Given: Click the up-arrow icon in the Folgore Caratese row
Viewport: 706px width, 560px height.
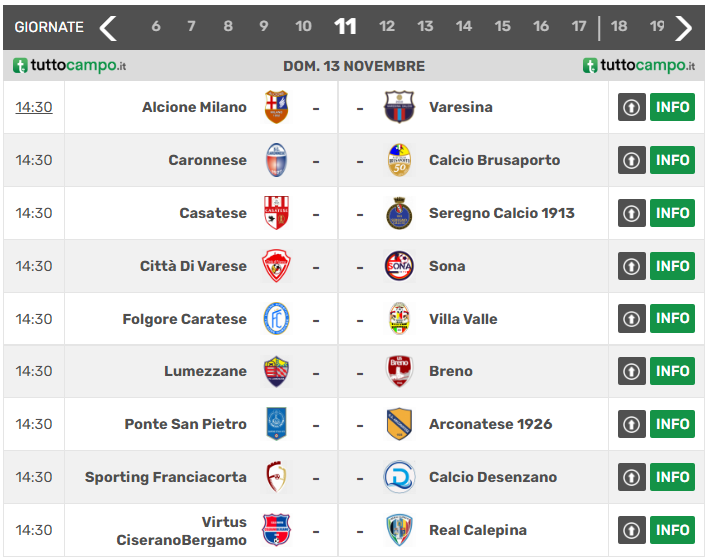Looking at the screenshot, I should pyautogui.click(x=631, y=319).
